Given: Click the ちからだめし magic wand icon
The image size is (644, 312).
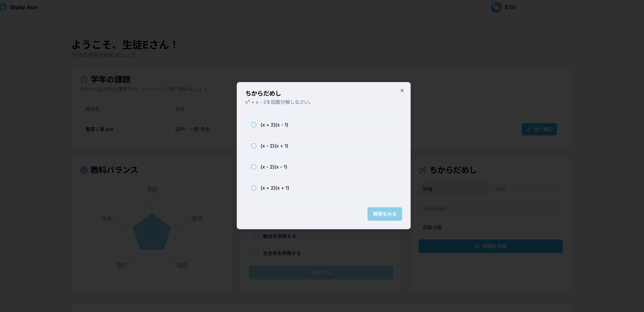Looking at the screenshot, I should 423,170.
